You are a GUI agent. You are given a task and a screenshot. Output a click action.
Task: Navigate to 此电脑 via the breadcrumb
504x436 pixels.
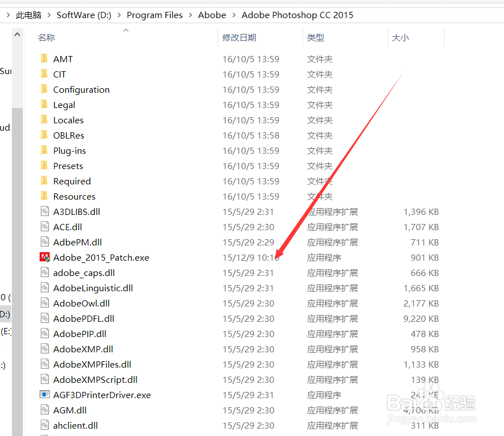pyautogui.click(x=29, y=15)
